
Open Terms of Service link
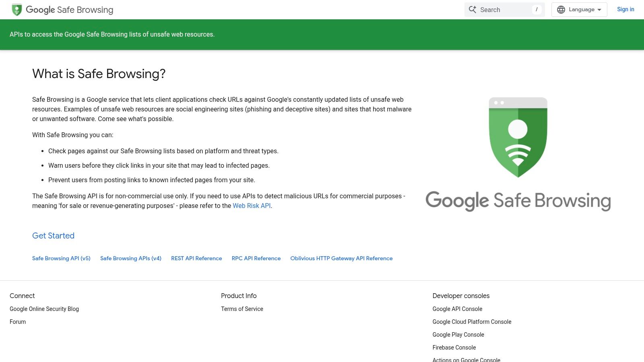coord(242,309)
